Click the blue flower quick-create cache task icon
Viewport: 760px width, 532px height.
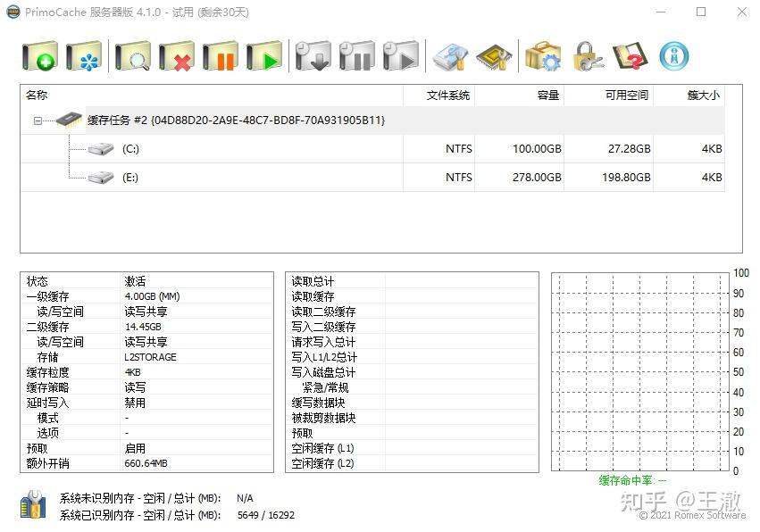coord(84,56)
